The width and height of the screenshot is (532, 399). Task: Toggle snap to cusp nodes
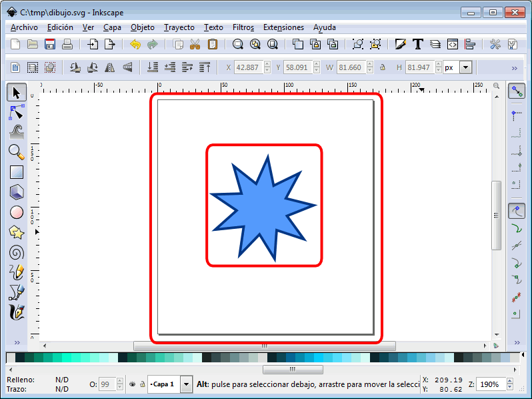517,262
